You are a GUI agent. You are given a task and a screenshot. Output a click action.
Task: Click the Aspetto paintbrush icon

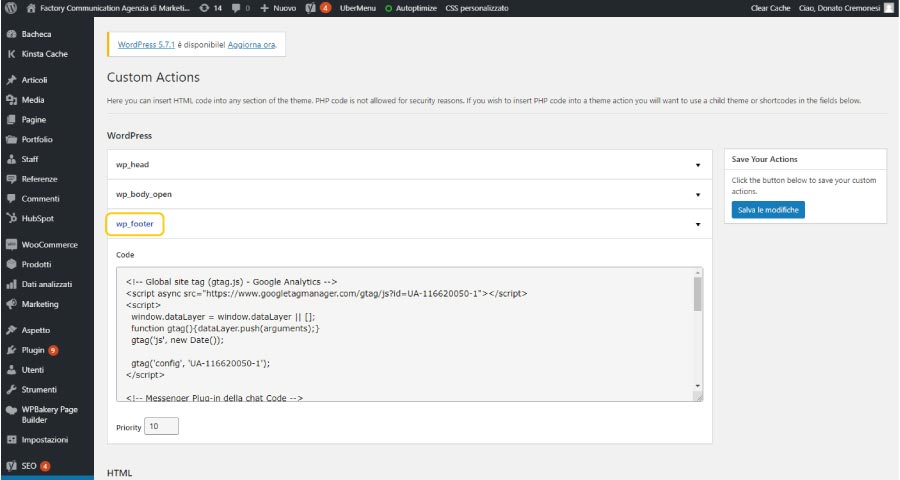click(x=11, y=330)
